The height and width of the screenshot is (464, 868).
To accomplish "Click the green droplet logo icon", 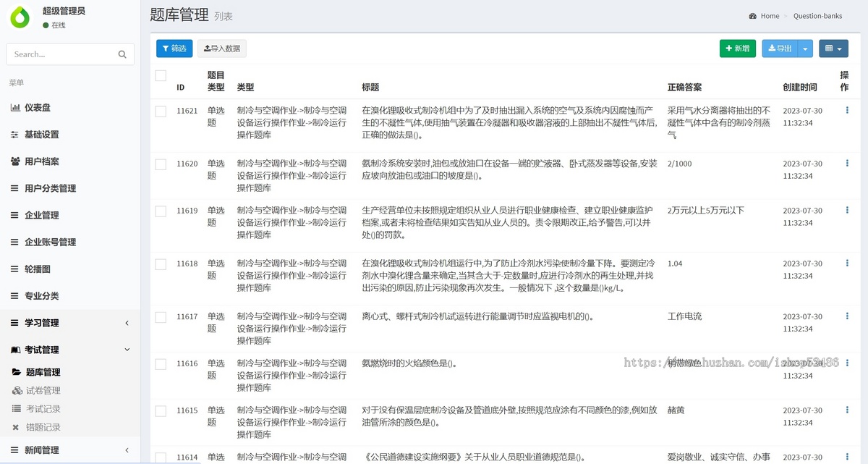I will click(20, 17).
